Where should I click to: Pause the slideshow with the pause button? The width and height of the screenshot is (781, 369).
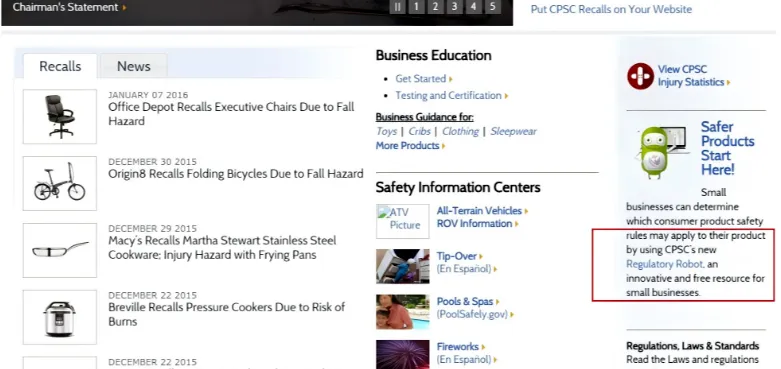click(x=397, y=7)
